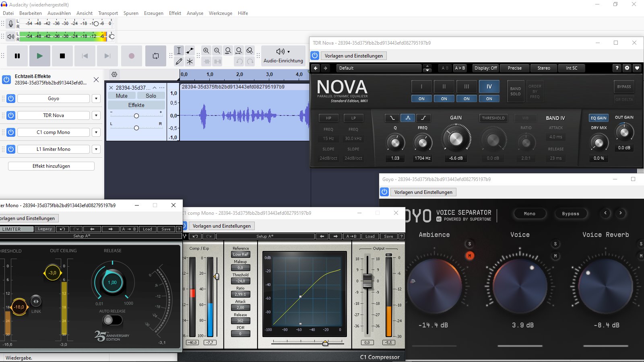644x362 pixels.
Task: Open Vorlagen und Einstellungen in Goyo window
Action: tap(423, 192)
